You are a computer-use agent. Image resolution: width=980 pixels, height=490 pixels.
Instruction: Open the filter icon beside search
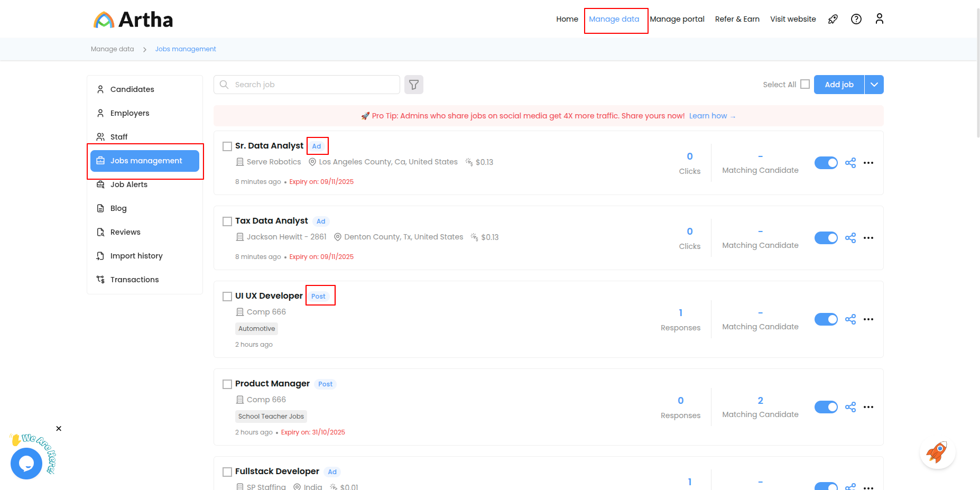[413, 85]
